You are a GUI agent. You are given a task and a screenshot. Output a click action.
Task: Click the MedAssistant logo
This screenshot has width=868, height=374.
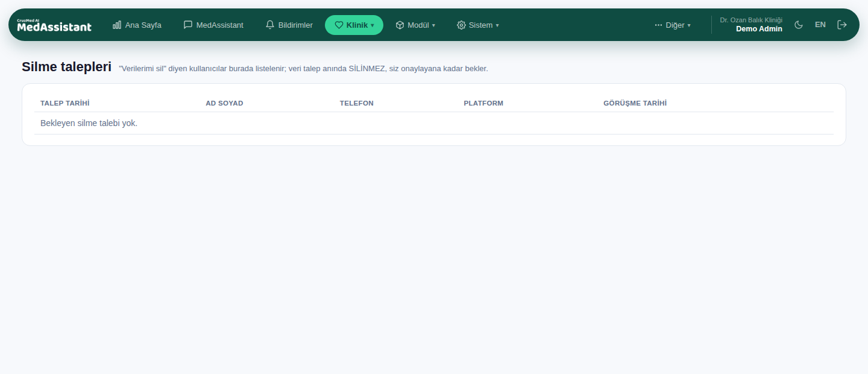click(x=54, y=25)
